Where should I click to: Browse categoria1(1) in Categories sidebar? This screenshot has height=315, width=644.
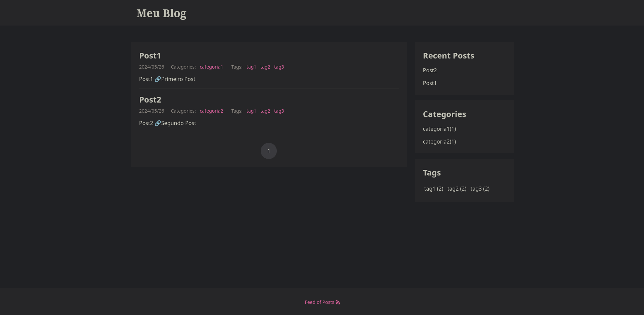439,129
